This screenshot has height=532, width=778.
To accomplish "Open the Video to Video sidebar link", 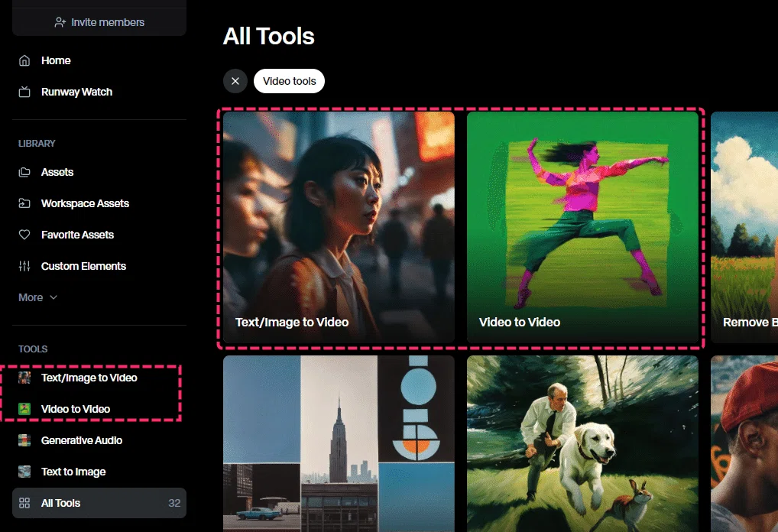I will (76, 409).
